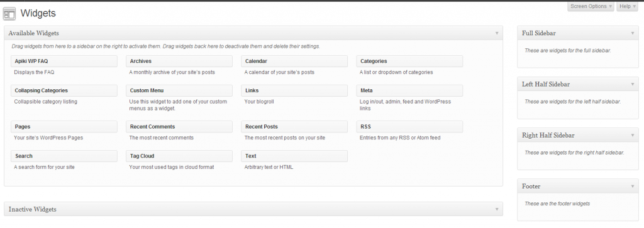644x228 pixels.
Task: Click 'Log in/out, admin, feed and WordPress links'
Action: [x=406, y=105]
